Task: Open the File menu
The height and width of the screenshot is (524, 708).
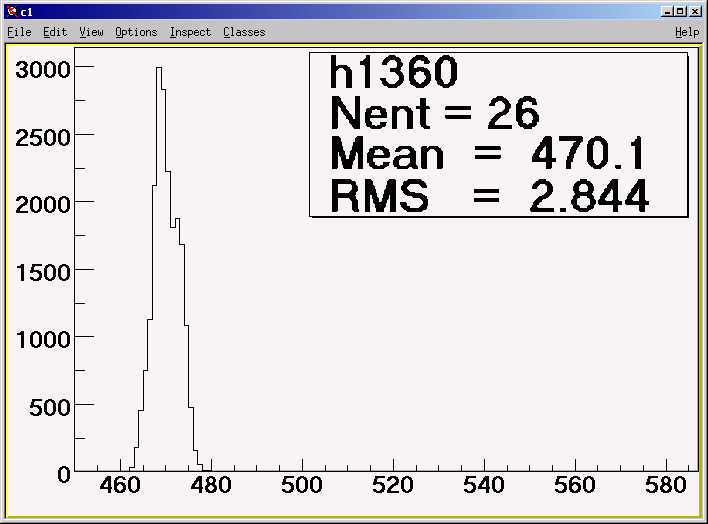Action: [x=19, y=32]
